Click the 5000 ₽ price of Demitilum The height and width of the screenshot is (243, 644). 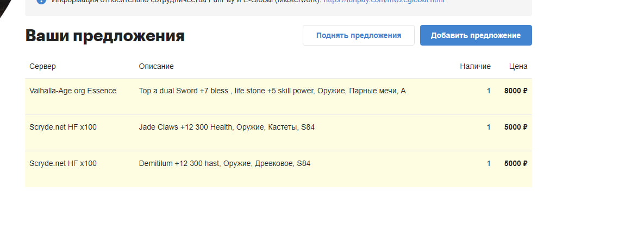(x=515, y=163)
